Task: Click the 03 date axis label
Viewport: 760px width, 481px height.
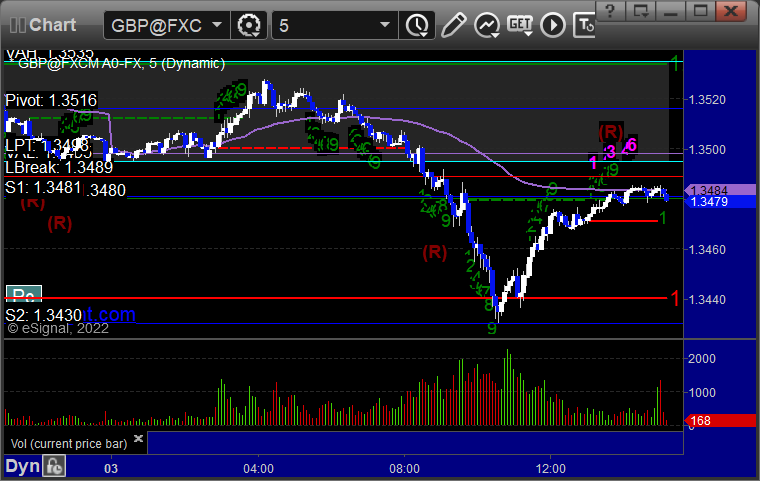Action: tap(111, 469)
